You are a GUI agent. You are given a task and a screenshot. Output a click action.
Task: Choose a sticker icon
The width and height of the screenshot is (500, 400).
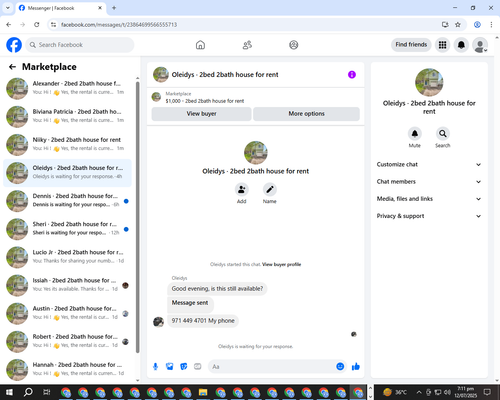pos(184,367)
